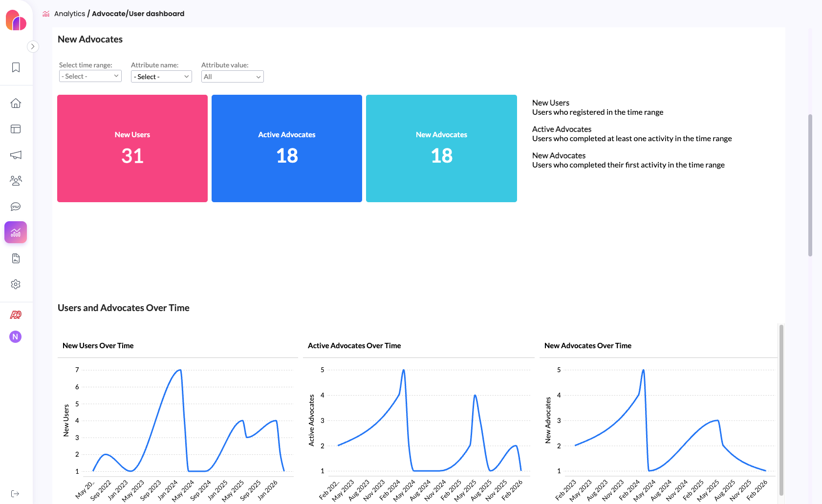
Task: Click the Analytics breadcrumb link
Action: click(x=70, y=14)
